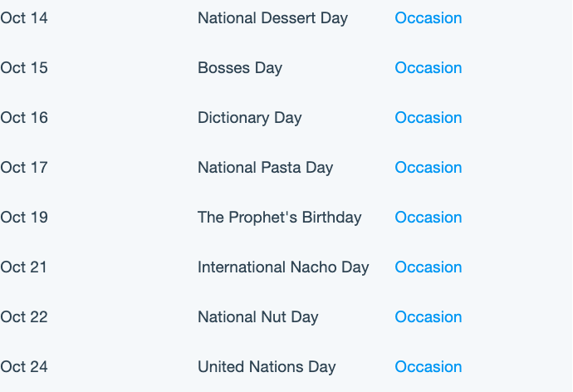Screen dimensions: 573x392
Task: Click the Dictionary Day event name
Action: coord(250,118)
